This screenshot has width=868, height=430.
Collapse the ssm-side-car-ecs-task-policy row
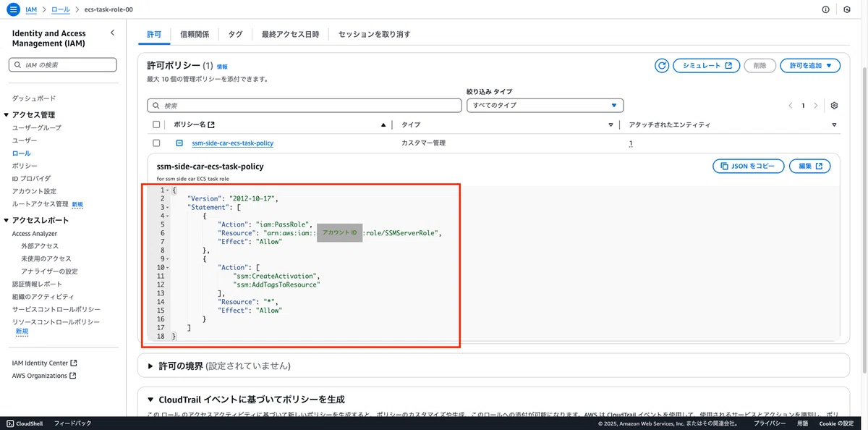tap(179, 143)
